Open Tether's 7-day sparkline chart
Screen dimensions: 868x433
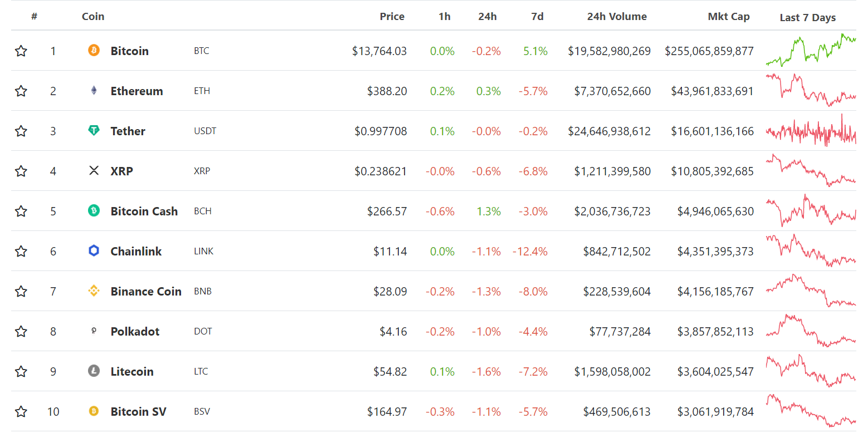[811, 130]
